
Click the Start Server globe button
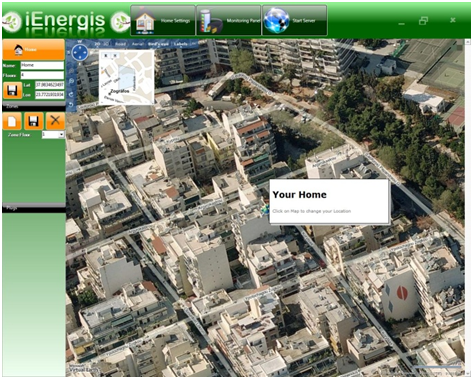pos(295,20)
